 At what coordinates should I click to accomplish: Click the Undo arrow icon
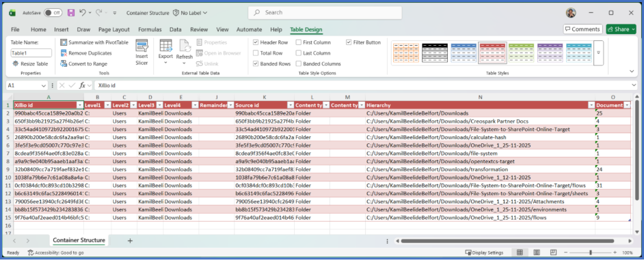click(83, 13)
